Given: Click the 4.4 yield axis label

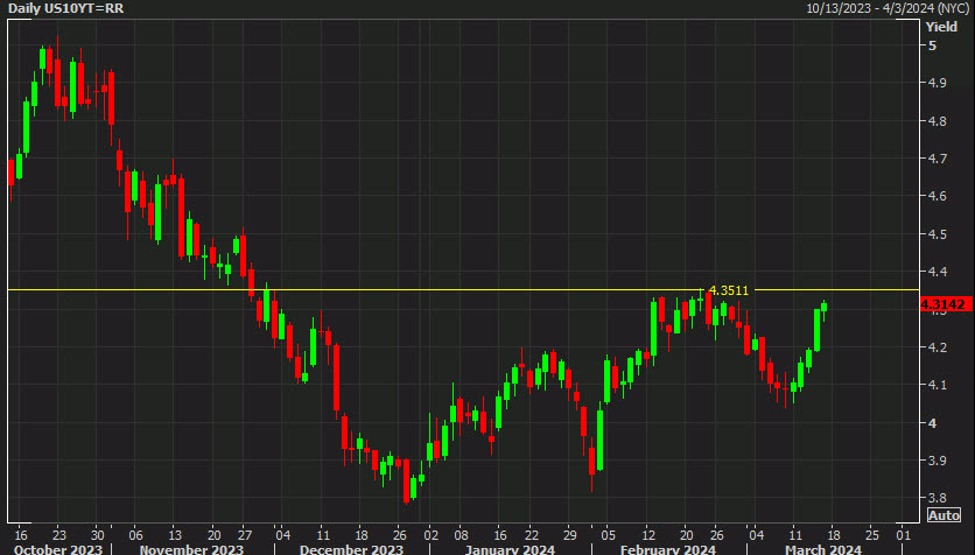Looking at the screenshot, I should pos(937,272).
